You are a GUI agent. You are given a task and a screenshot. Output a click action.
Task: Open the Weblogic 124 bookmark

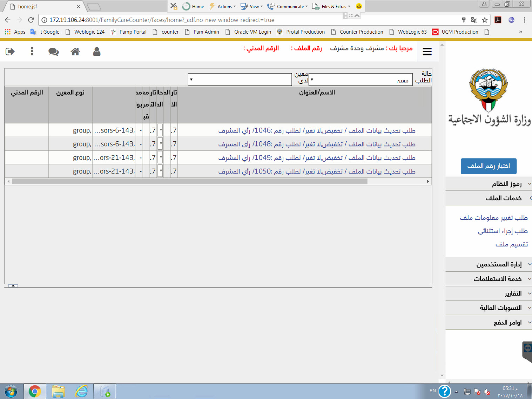pos(85,32)
